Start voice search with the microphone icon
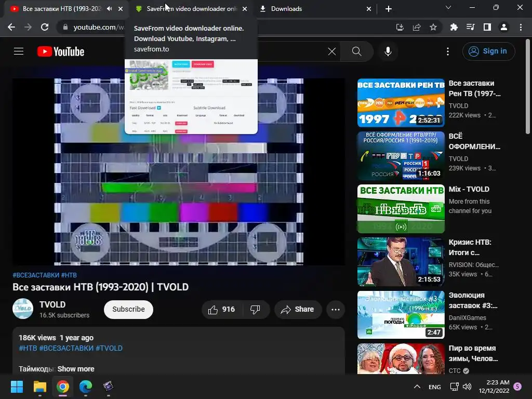 pos(388,51)
